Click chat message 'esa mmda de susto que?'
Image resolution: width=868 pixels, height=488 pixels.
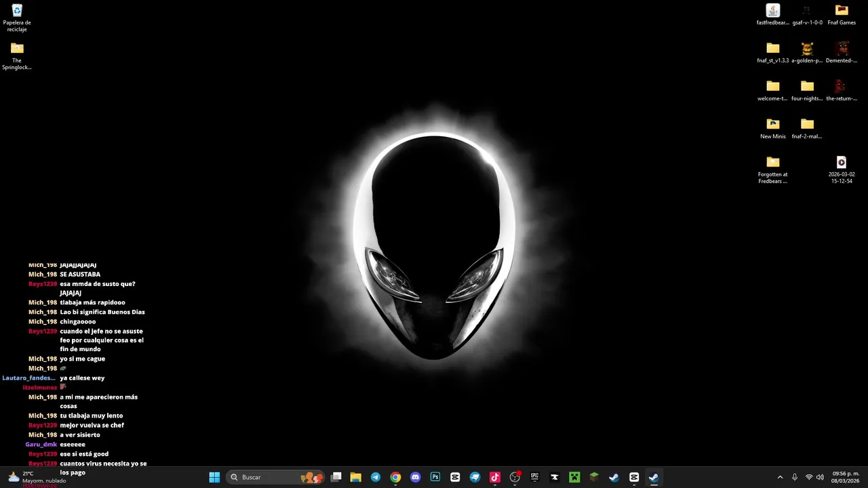[98, 284]
